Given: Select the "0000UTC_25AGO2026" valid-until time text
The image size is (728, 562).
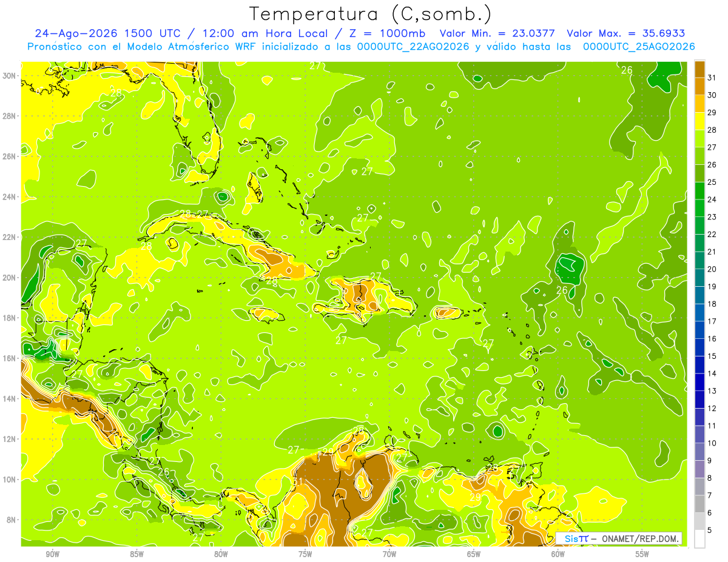Looking at the screenshot, I should pyautogui.click(x=639, y=47).
